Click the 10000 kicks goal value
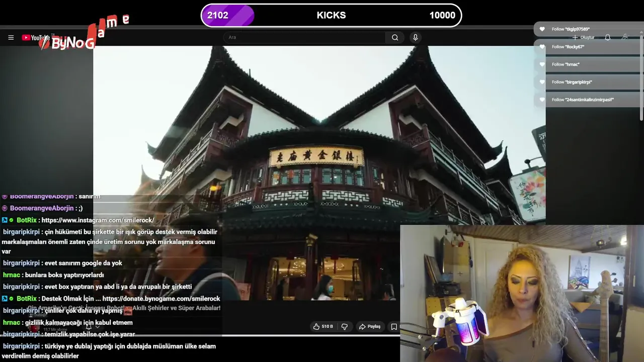 coord(442,15)
